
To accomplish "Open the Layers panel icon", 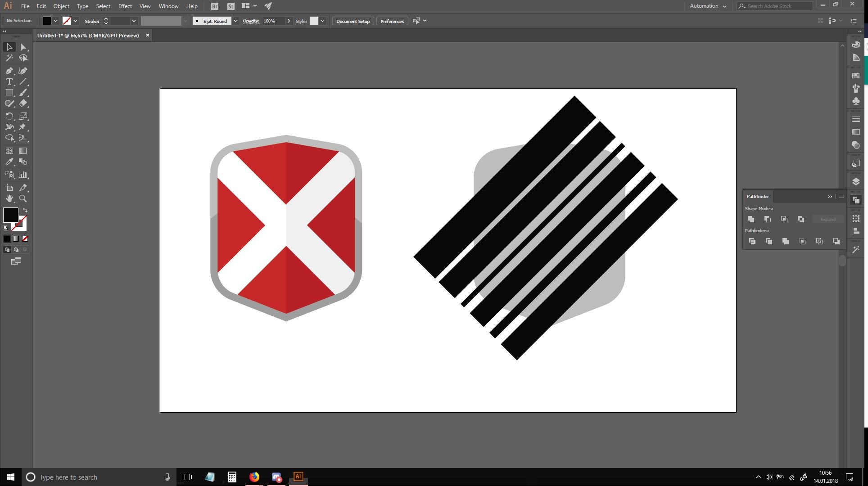I will (856, 182).
